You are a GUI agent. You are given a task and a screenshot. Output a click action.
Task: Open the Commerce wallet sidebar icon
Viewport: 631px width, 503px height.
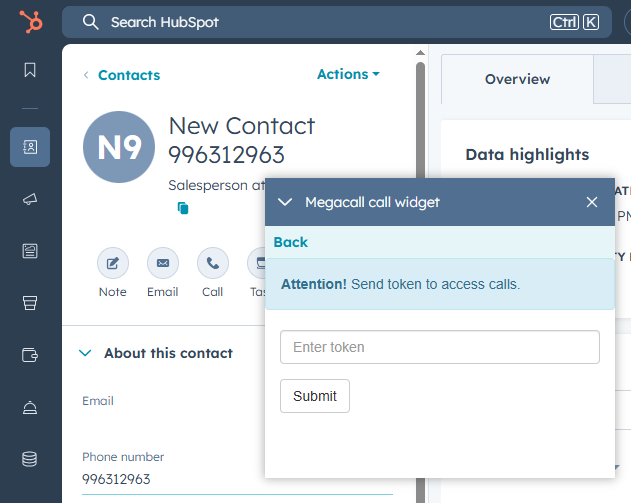click(x=30, y=355)
